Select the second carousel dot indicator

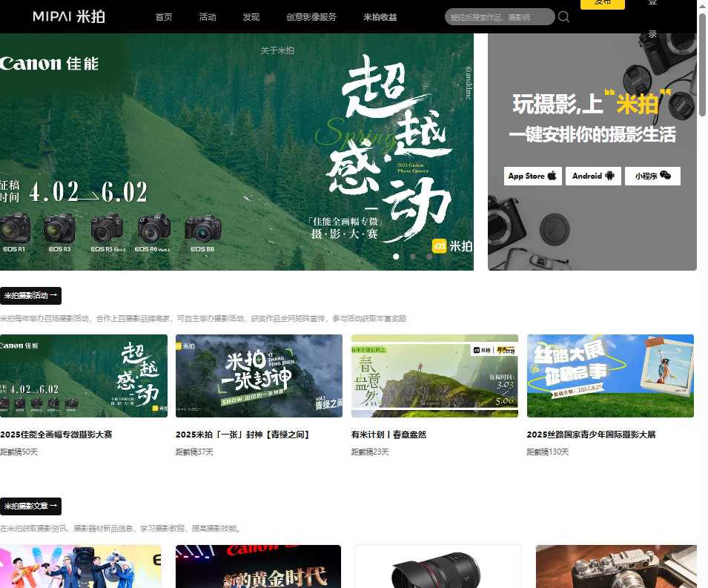click(x=413, y=257)
